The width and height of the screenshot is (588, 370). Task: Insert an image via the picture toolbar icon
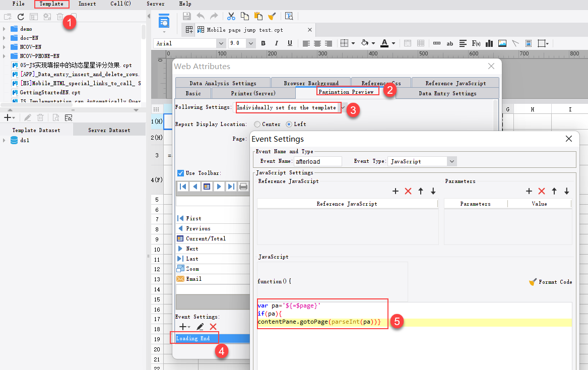tap(502, 43)
